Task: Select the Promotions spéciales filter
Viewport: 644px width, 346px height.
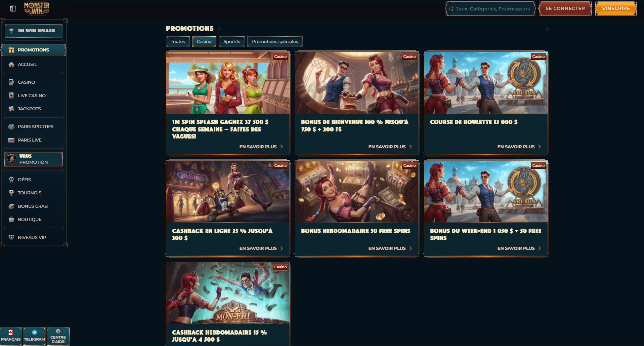Action: coord(275,42)
